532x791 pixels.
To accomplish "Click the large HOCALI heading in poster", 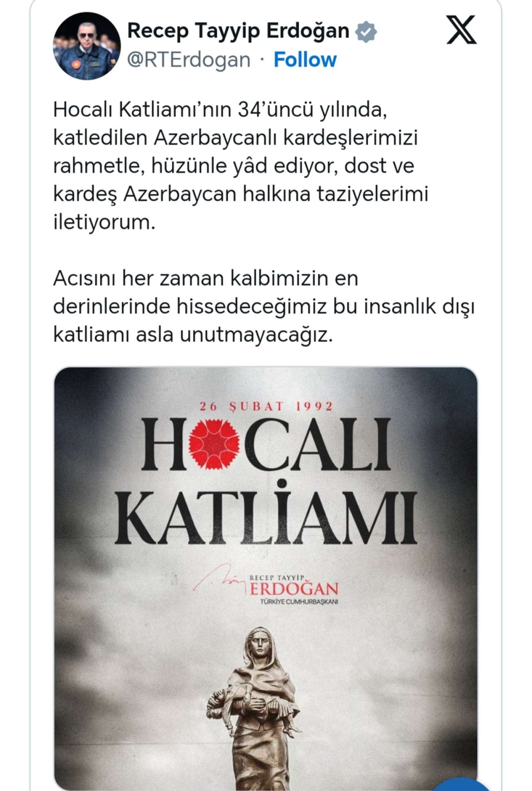I will 266,444.
